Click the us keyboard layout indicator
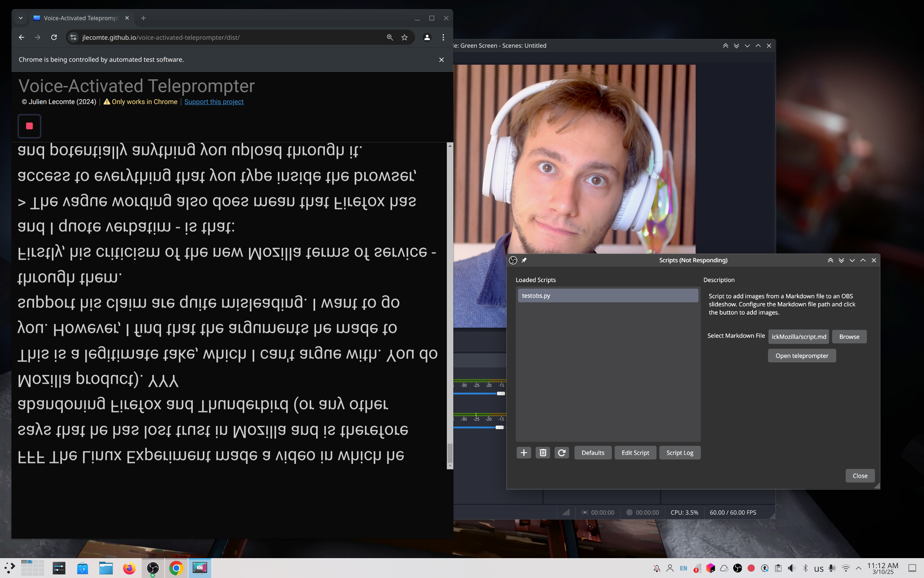The width and height of the screenshot is (924, 578). point(819,569)
